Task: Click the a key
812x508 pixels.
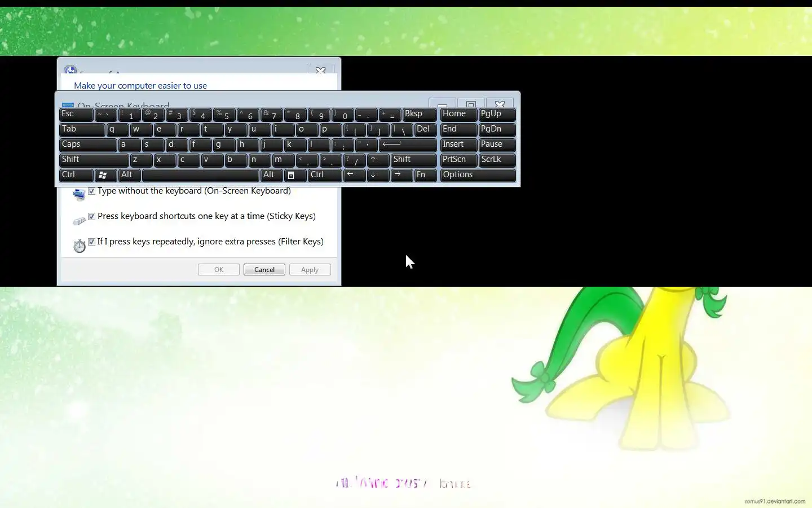Action: [130, 145]
